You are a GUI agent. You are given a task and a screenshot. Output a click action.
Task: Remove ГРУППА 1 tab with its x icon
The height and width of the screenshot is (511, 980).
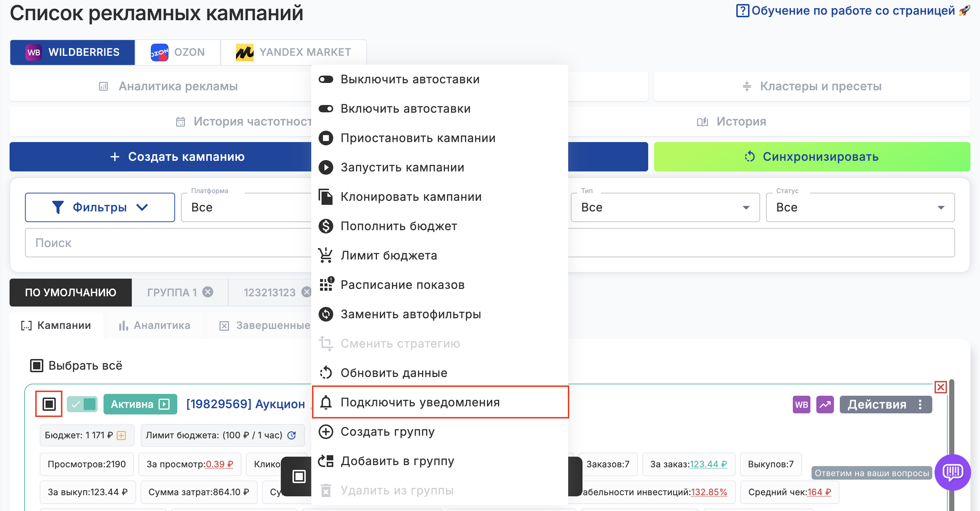[x=208, y=292]
